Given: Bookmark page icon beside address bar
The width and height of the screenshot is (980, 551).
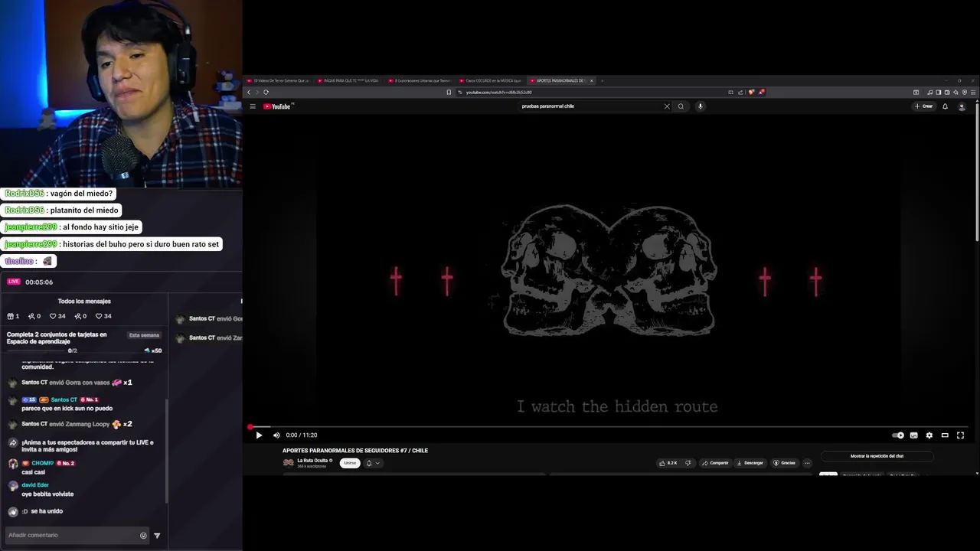Looking at the screenshot, I should point(449,92).
